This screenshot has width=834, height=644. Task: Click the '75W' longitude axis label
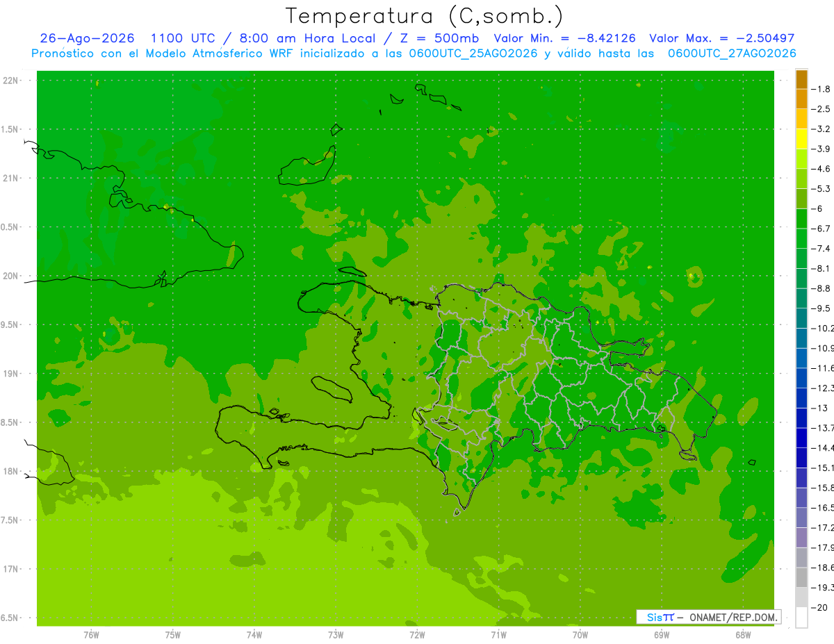point(173,635)
